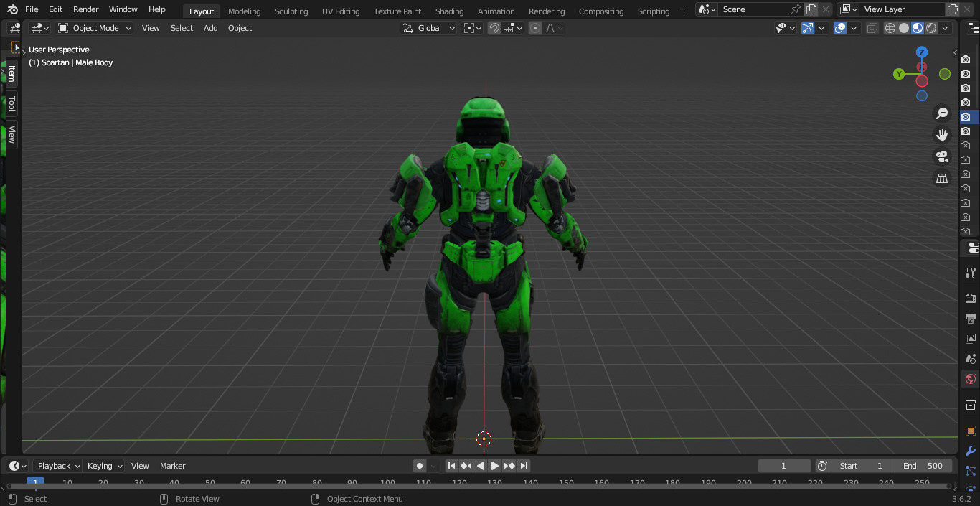The image size is (980, 506).
Task: Toggle auto keying record button
Action: point(420,466)
